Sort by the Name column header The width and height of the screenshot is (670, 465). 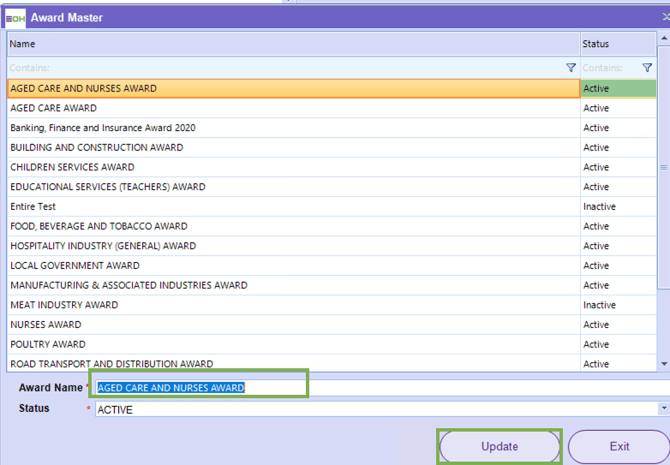pos(290,44)
